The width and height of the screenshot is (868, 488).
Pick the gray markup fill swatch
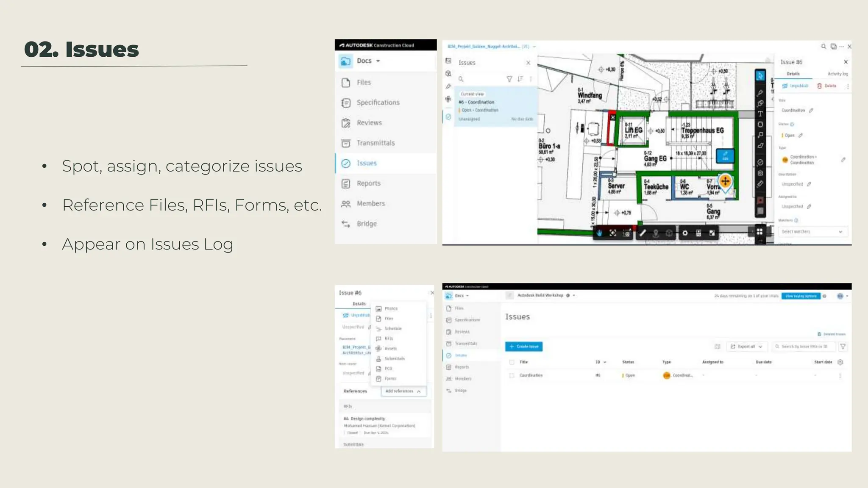760,211
